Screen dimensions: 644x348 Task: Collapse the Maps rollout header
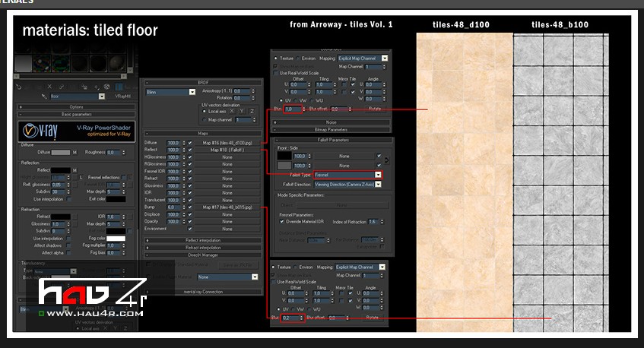[203, 134]
